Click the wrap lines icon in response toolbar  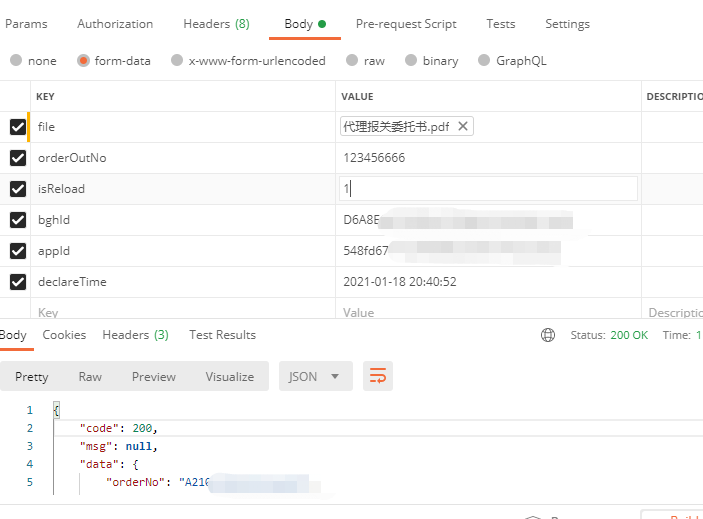(x=378, y=376)
